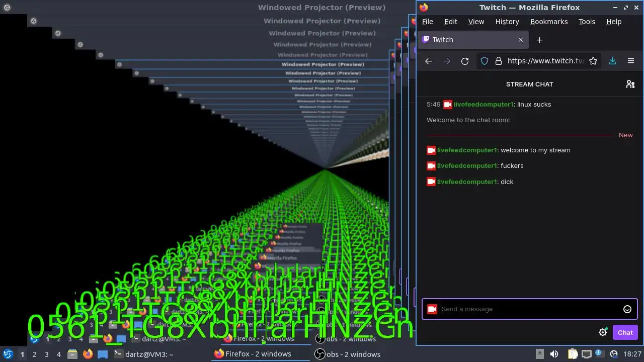Open Firefox - 2 windows taskbar group
Screen dimensions: 644x362
coord(261,354)
